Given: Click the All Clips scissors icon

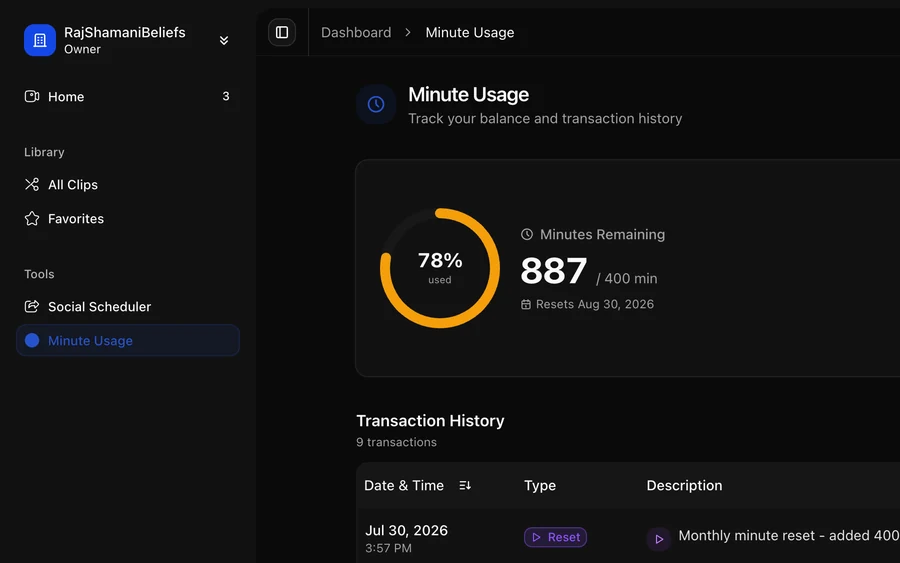Looking at the screenshot, I should click(x=32, y=184).
